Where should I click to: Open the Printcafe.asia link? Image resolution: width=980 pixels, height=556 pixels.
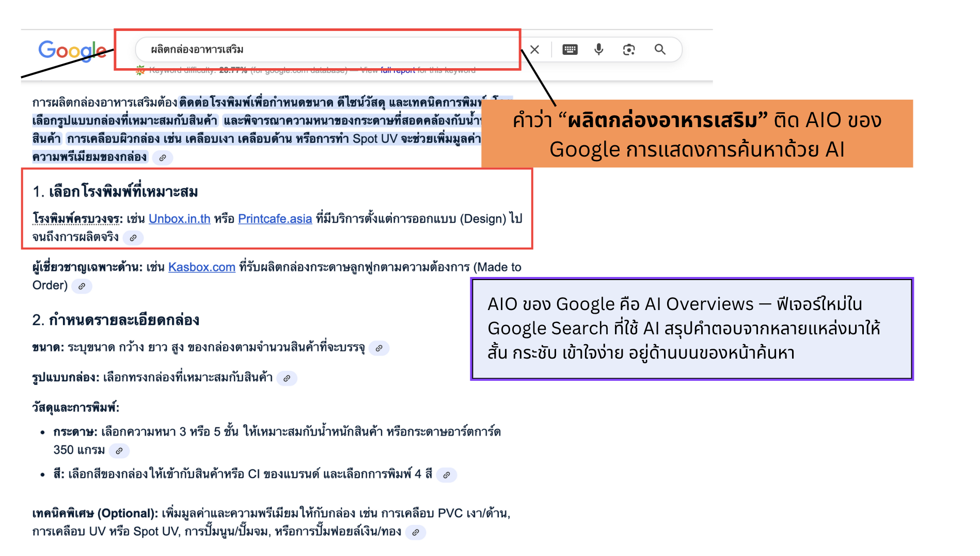(275, 219)
